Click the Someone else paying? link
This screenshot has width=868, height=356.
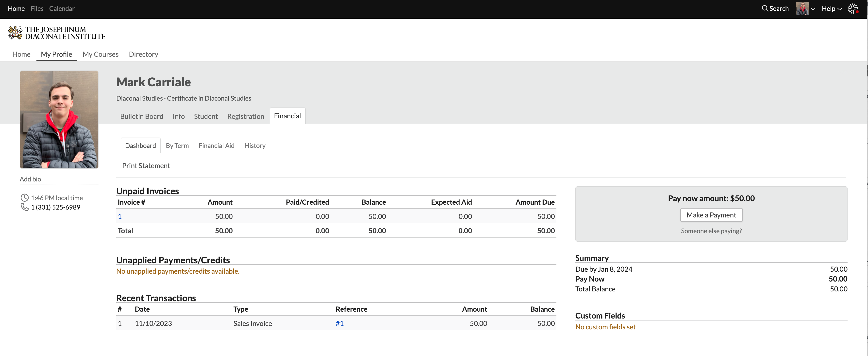[711, 231]
